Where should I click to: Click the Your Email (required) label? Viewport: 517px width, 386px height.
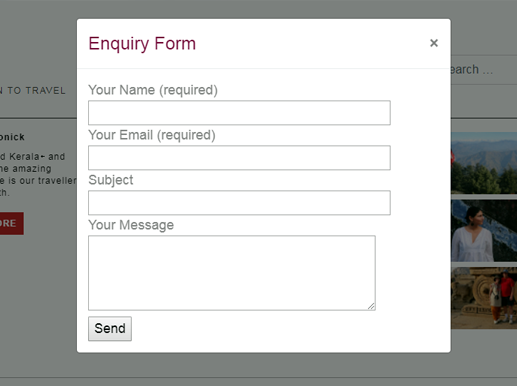(x=152, y=135)
